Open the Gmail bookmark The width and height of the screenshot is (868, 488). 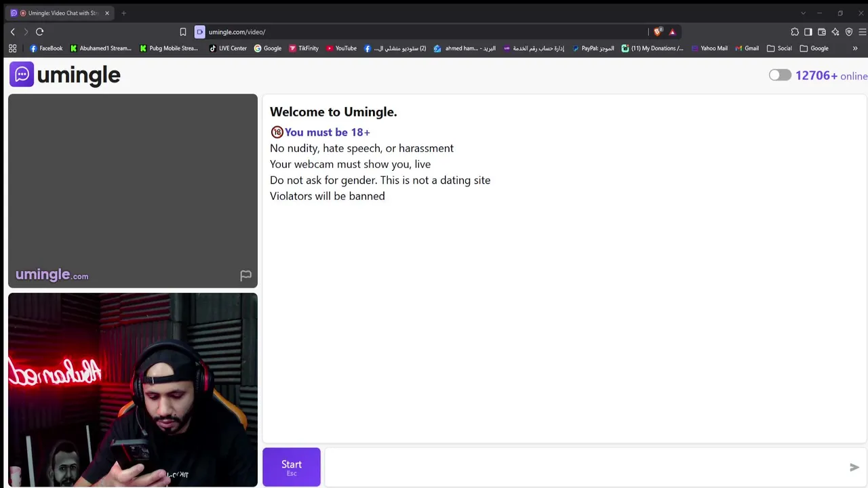pyautogui.click(x=747, y=48)
